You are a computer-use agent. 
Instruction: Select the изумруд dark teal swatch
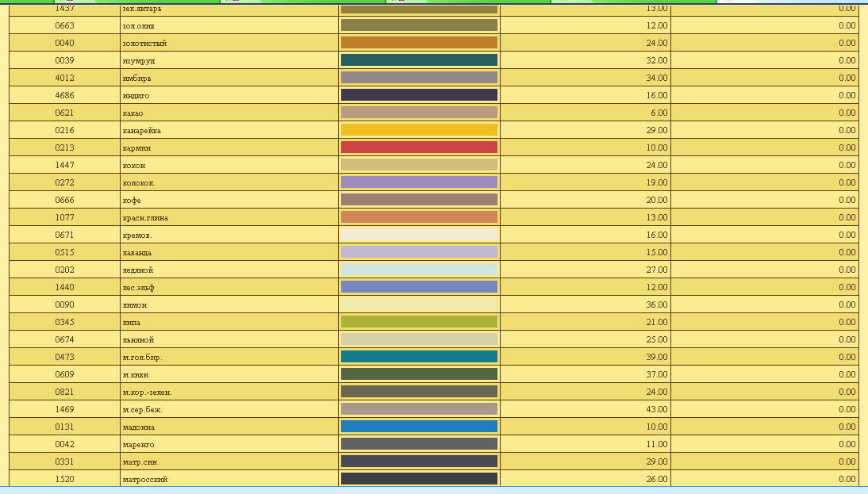[x=419, y=60]
